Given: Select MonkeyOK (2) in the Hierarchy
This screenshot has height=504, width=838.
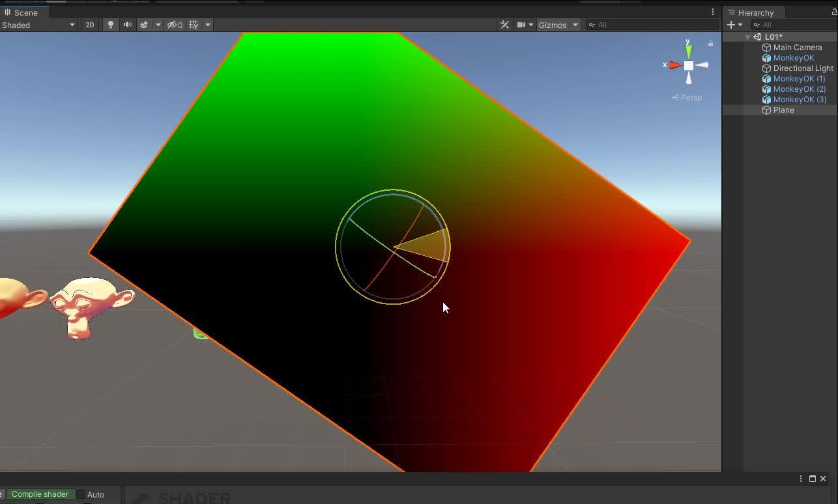Looking at the screenshot, I should (x=799, y=89).
